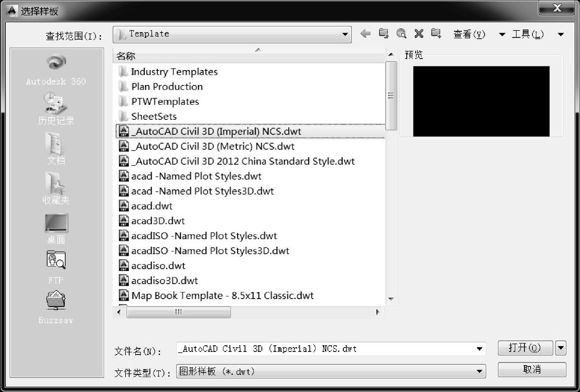Expand the 文件名 filename dropdown
This screenshot has height=392, width=580.
[480, 349]
